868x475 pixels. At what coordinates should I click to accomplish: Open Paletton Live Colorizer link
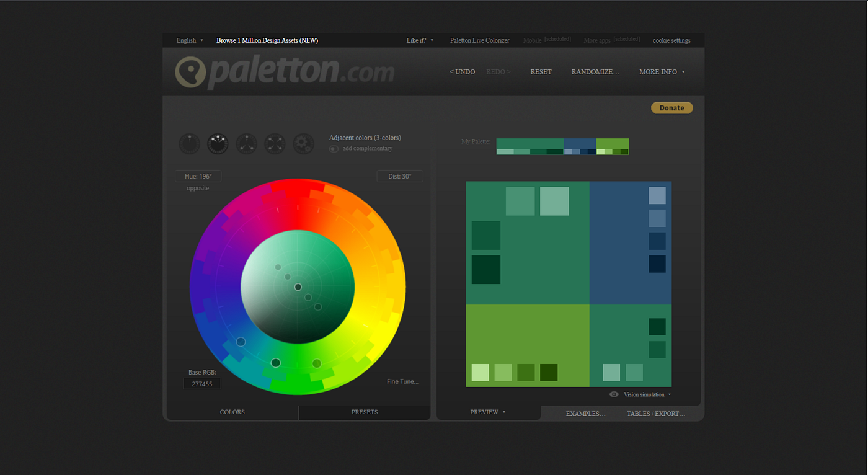480,40
